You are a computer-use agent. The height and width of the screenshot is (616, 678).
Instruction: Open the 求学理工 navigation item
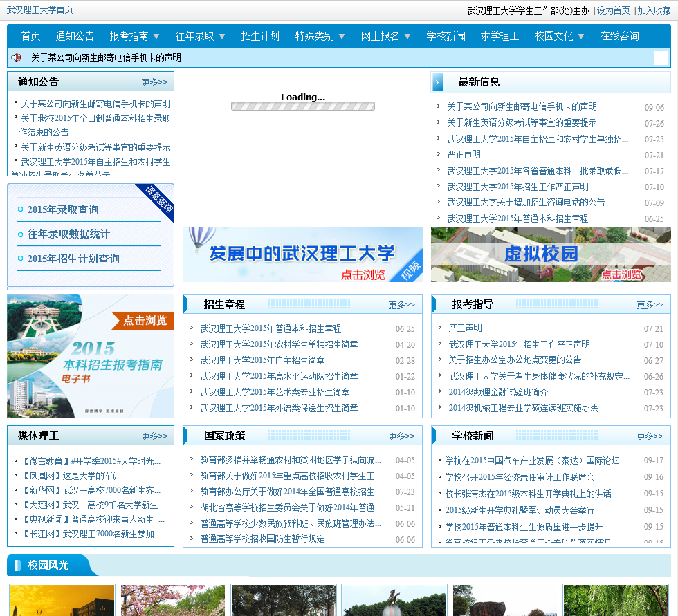[500, 36]
